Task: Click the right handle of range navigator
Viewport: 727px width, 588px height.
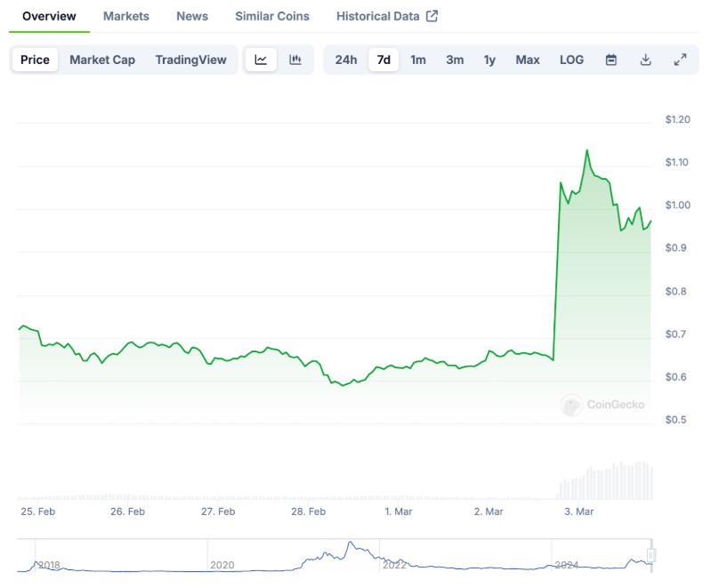Action: click(x=651, y=556)
